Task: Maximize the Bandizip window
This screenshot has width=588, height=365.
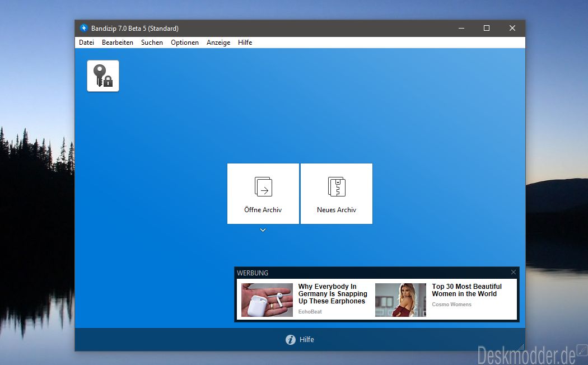Action: click(x=487, y=28)
